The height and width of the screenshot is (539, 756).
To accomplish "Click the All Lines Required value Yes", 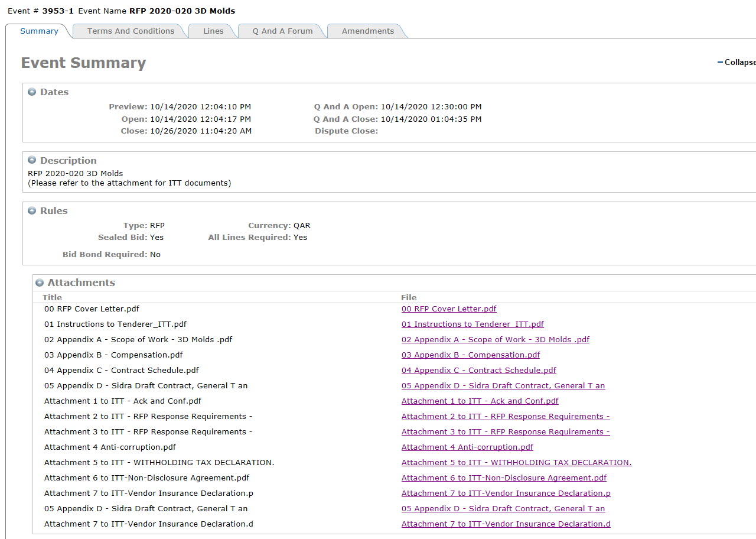I will [x=300, y=237].
